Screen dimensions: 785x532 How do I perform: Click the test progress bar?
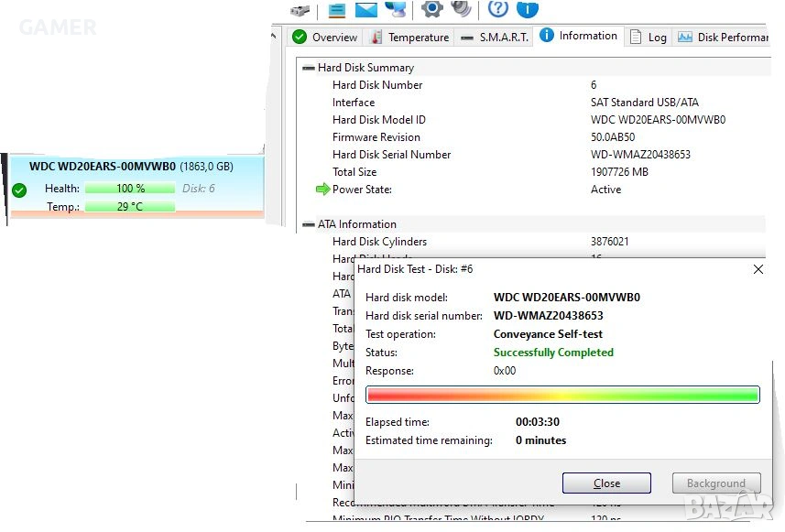click(562, 395)
